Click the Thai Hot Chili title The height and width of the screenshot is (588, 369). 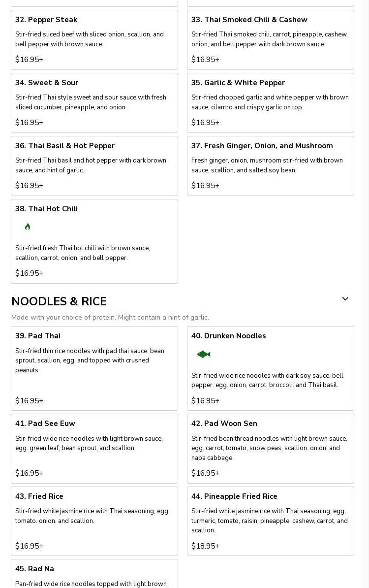pyautogui.click(x=46, y=209)
